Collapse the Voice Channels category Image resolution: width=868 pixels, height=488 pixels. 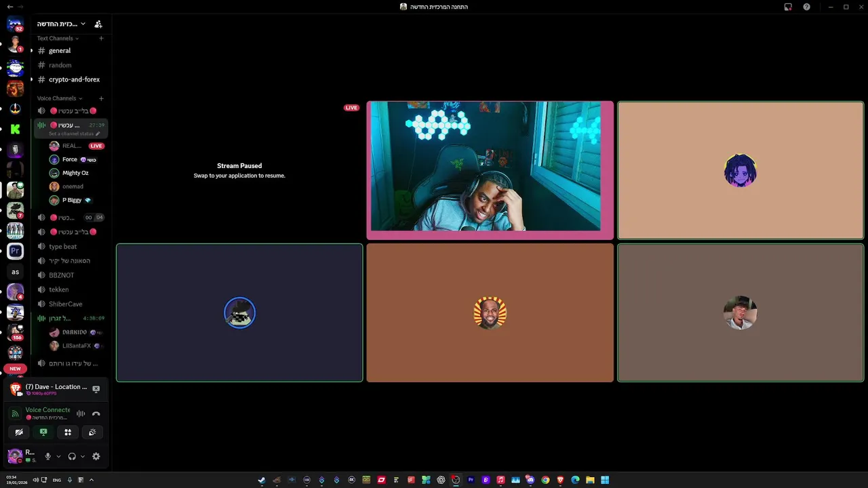tap(60, 98)
